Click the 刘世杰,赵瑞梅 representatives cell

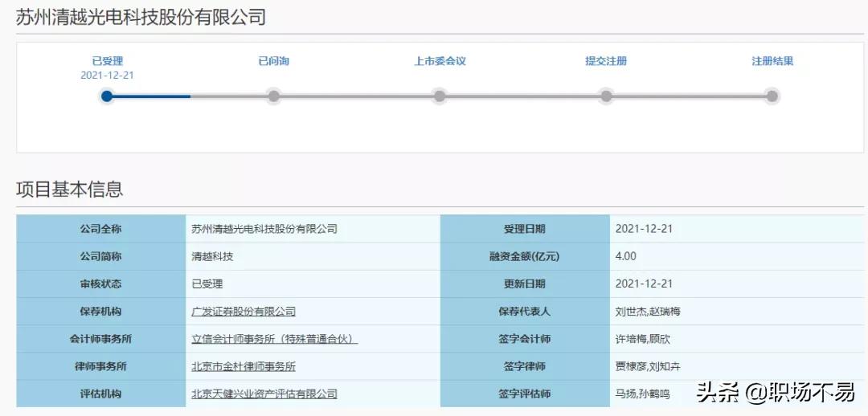tap(736, 312)
